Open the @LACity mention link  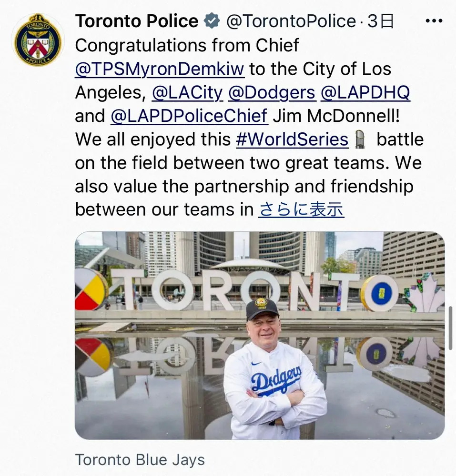(x=187, y=92)
